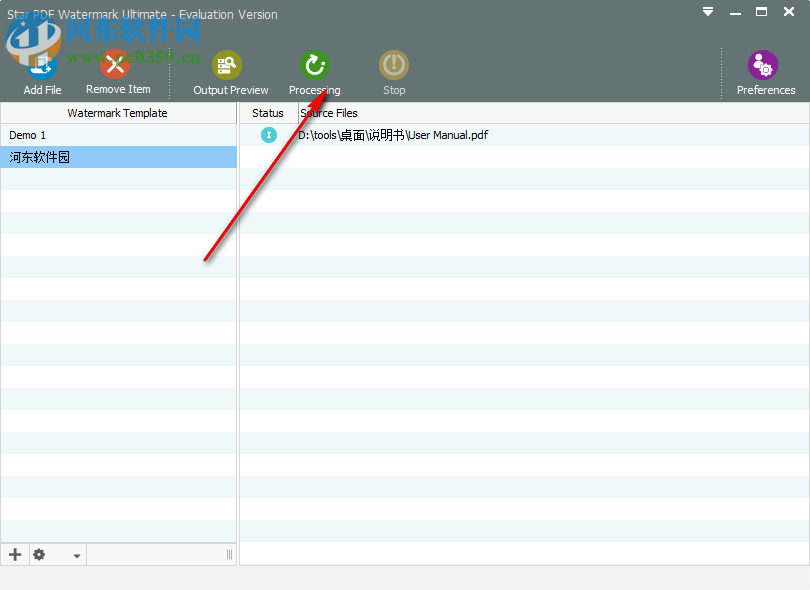This screenshot has height=590, width=810.
Task: Close the Star PDF Watermark window
Action: tap(789, 12)
